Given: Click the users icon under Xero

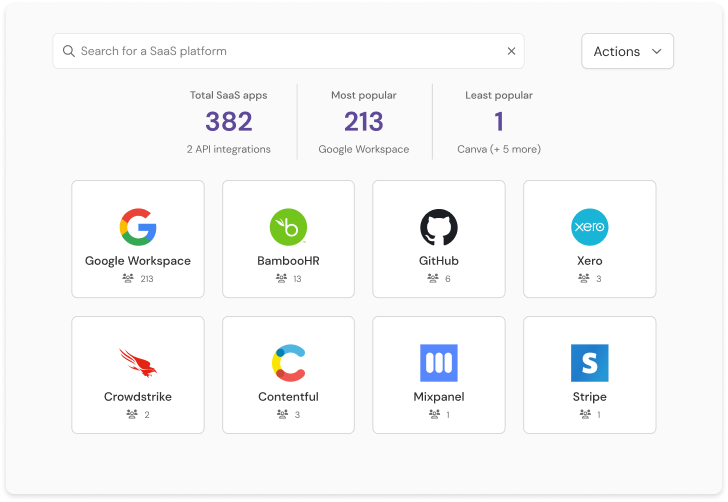Looking at the screenshot, I should (584, 278).
